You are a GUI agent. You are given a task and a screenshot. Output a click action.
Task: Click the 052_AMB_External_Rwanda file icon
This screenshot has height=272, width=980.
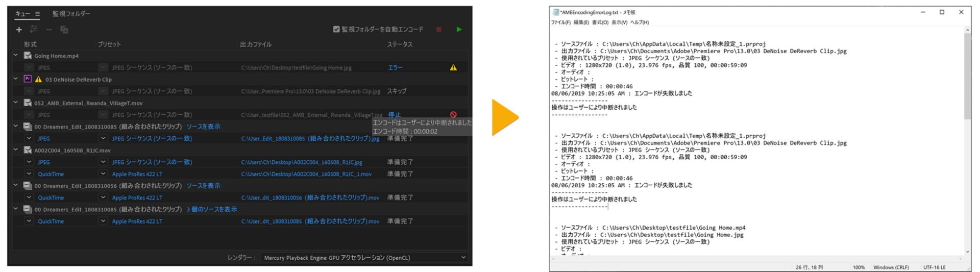(28, 103)
